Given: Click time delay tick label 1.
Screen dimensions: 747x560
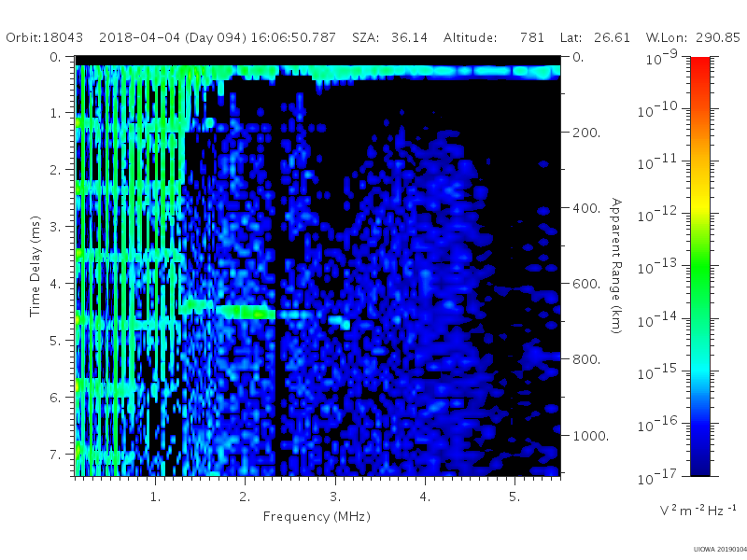Looking at the screenshot, I should (55, 113).
